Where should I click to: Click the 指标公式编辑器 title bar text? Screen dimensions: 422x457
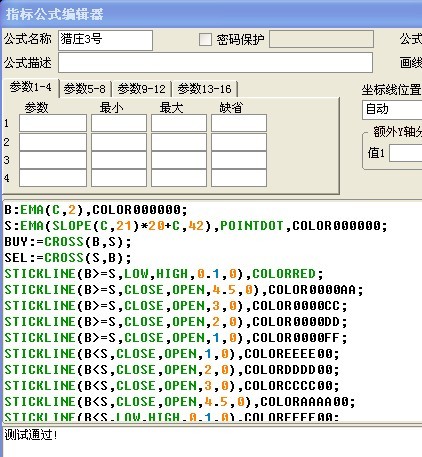click(55, 14)
